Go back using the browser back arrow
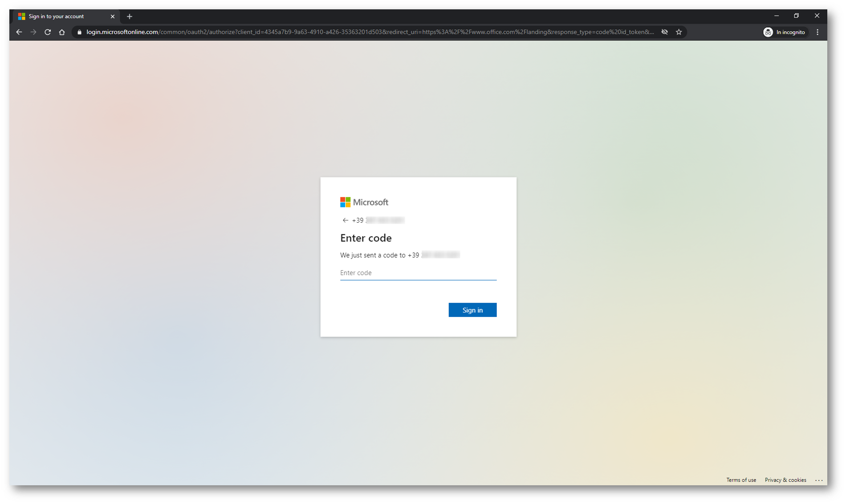 tap(19, 32)
